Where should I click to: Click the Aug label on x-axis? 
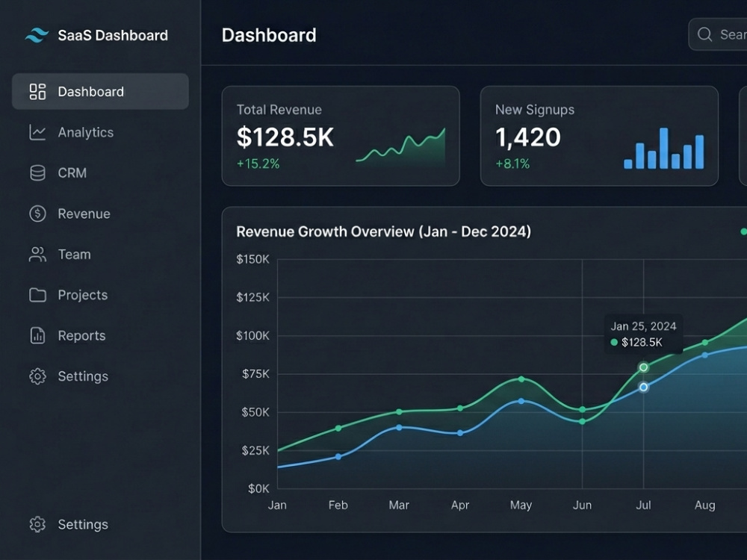click(x=705, y=505)
